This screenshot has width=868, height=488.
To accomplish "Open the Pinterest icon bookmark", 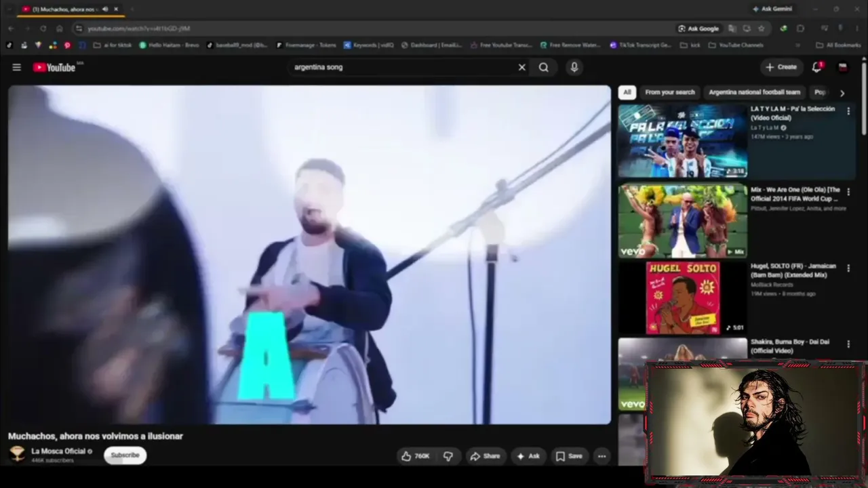I will 67,45.
